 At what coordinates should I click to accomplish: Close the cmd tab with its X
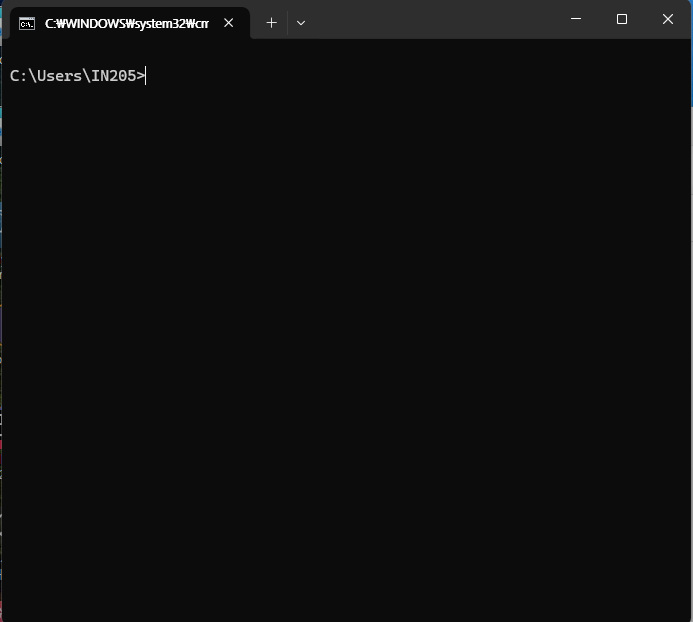click(228, 23)
